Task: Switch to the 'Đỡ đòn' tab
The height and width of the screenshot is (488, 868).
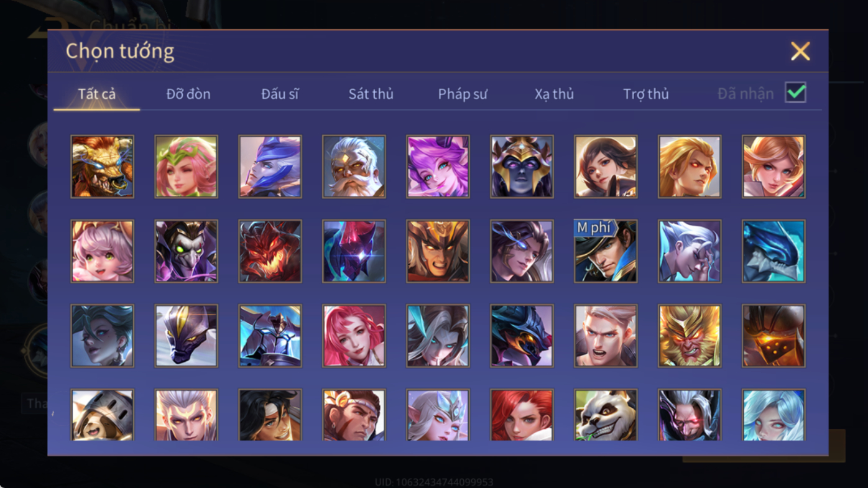Action: 188,94
